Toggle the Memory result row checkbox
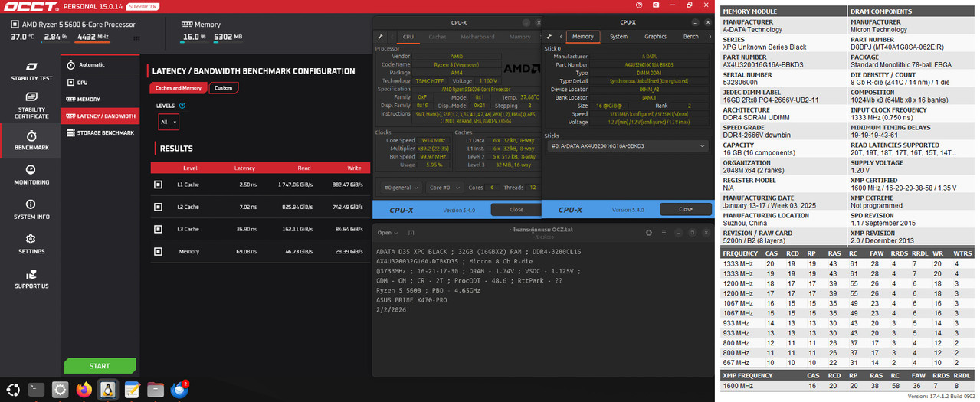Viewport: 980px width, 402px height. 158,251
